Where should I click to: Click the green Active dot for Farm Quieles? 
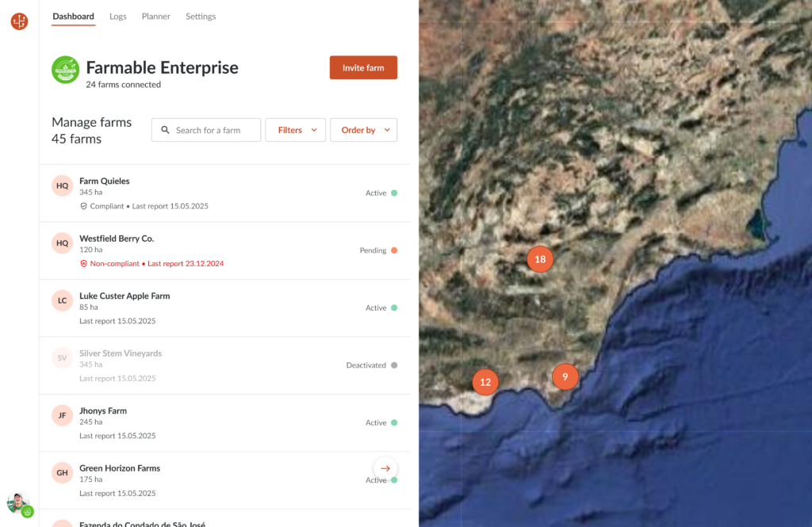394,193
